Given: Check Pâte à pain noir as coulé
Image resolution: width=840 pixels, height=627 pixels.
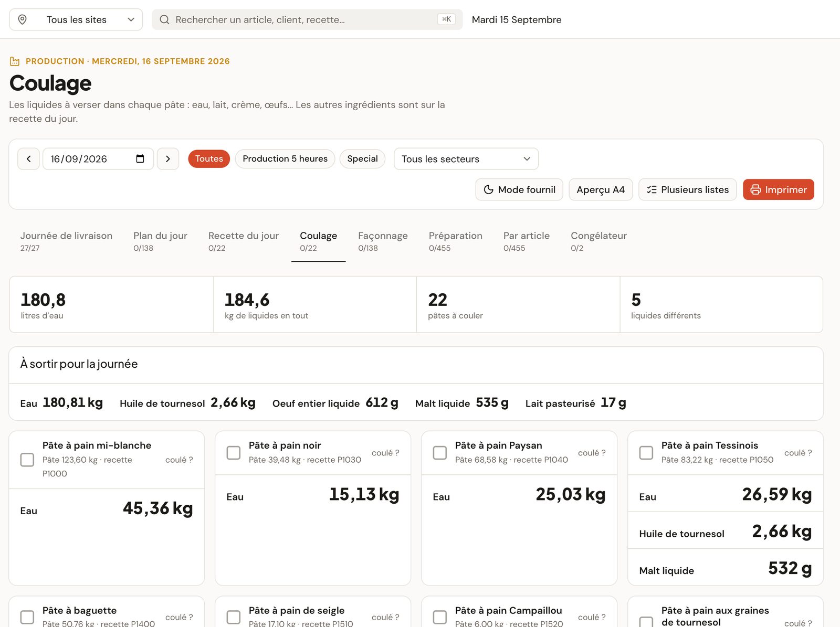Looking at the screenshot, I should coord(234,453).
